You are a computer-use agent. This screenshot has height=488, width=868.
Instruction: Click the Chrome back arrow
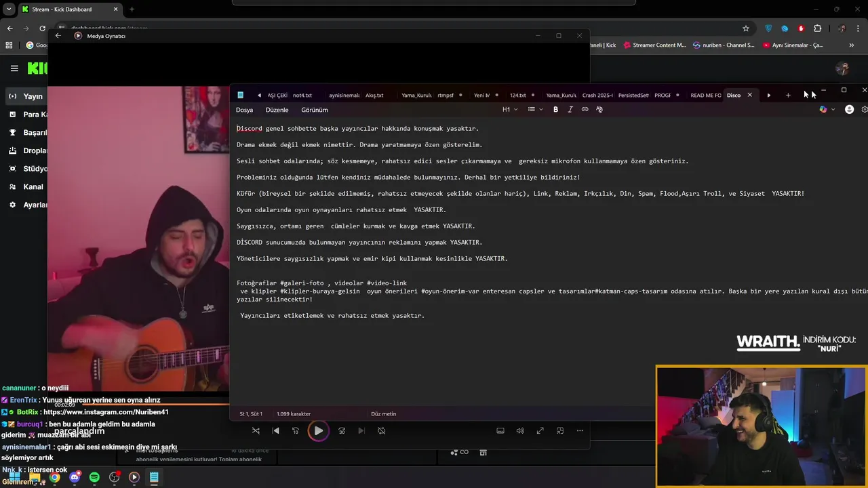pyautogui.click(x=9, y=28)
